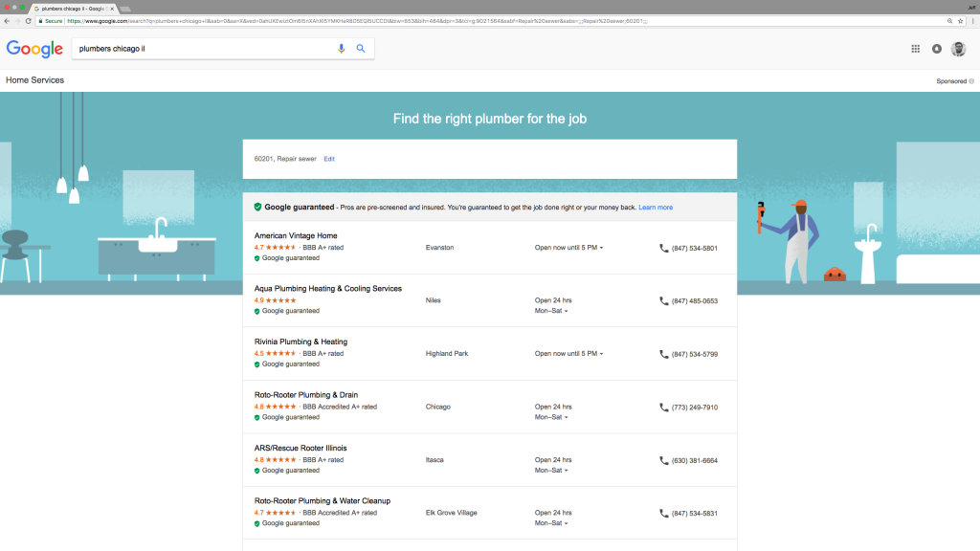Click the Google logo
Image resolution: width=980 pixels, height=551 pixels.
pyautogui.click(x=34, y=49)
